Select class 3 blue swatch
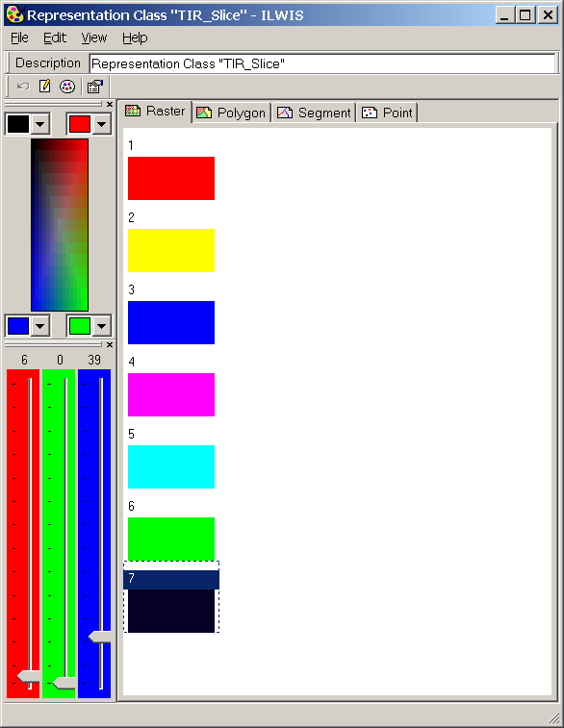Screen dimensions: 564x728 (171, 323)
